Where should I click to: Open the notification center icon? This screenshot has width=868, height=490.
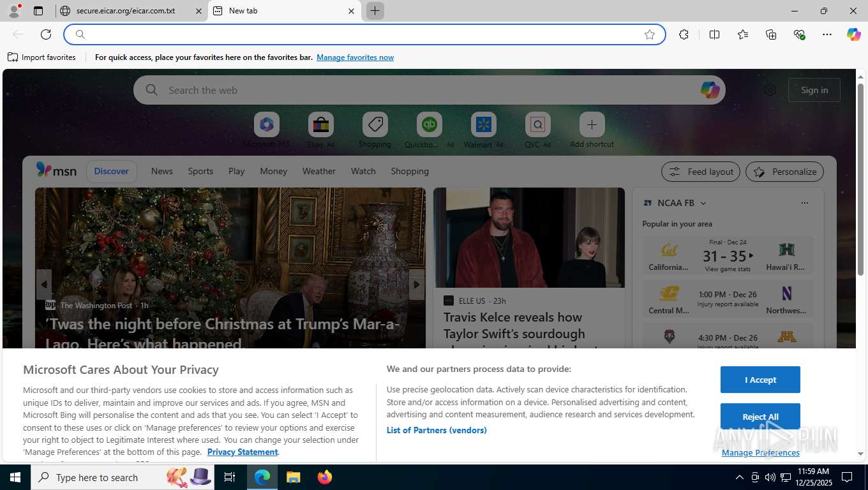847,477
